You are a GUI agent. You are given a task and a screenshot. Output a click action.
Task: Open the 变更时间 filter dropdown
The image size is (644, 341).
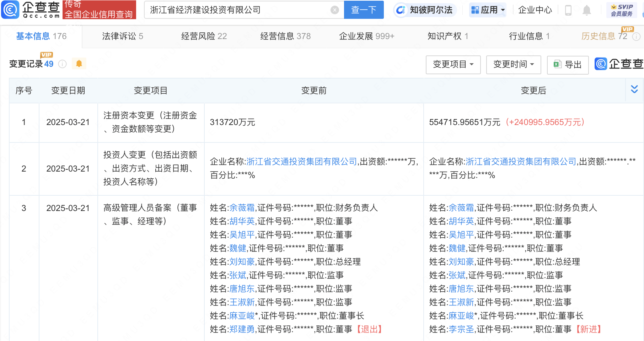(514, 64)
